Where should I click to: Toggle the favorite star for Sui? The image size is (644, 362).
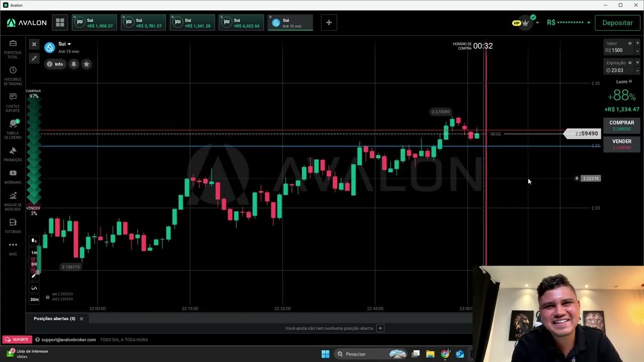click(x=86, y=64)
